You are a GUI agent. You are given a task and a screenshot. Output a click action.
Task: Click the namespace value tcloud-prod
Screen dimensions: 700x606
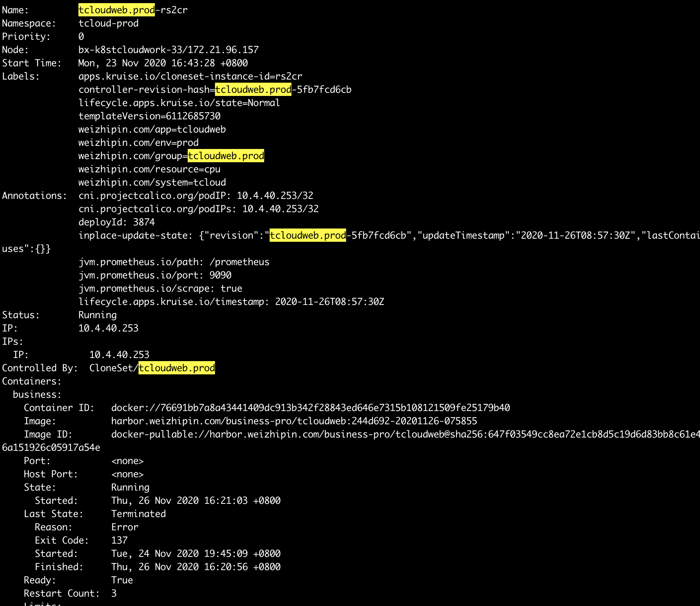108,23
